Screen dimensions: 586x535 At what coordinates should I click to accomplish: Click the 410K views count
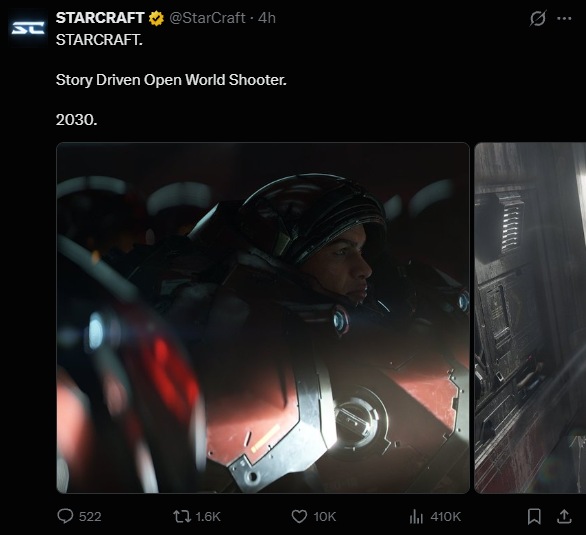pos(445,517)
